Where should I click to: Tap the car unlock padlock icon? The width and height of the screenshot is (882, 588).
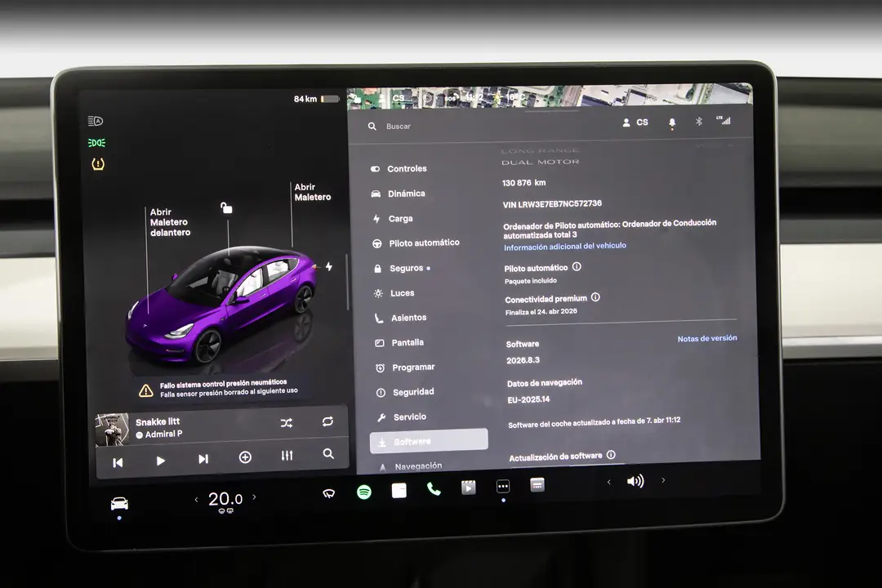point(226,208)
